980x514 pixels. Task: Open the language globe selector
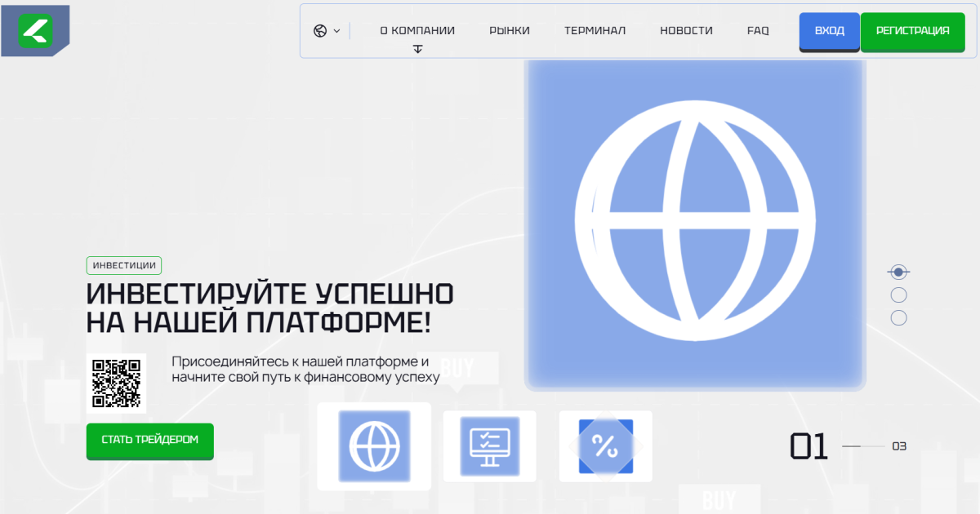click(320, 31)
